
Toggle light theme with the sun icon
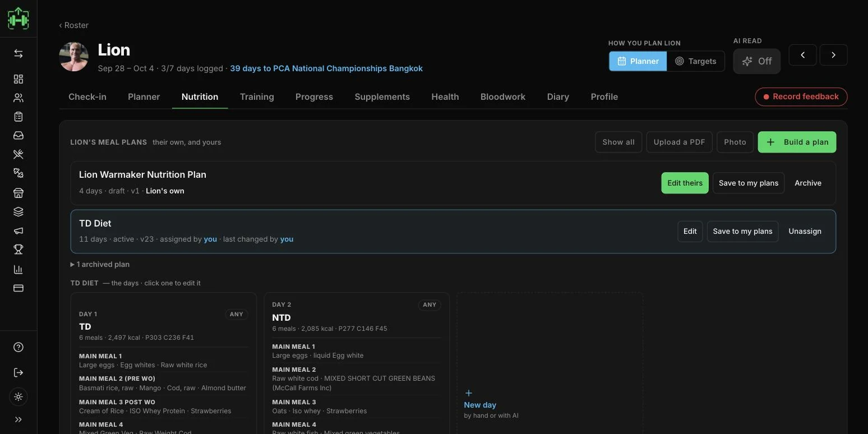(x=19, y=397)
